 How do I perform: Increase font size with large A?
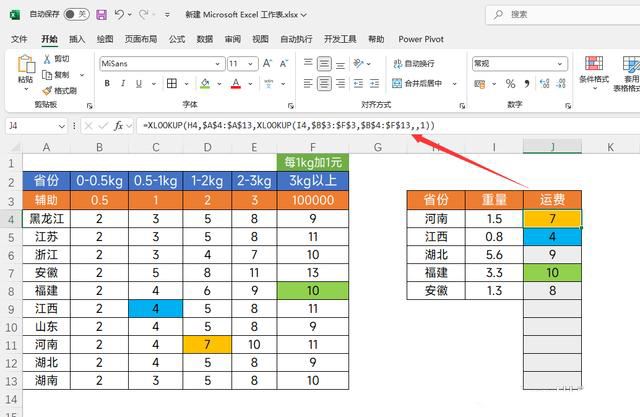pos(267,64)
